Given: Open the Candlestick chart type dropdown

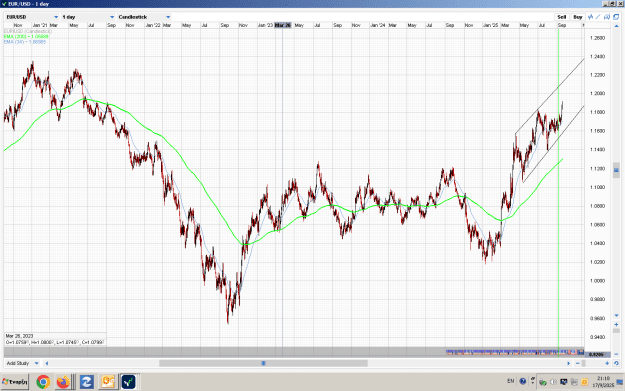Looking at the screenshot, I should (144, 17).
